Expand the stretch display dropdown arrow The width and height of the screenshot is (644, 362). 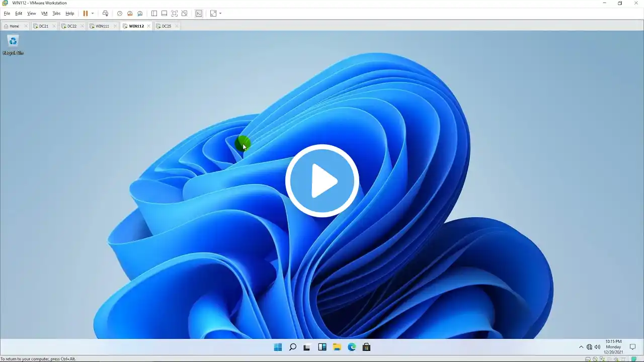point(220,14)
